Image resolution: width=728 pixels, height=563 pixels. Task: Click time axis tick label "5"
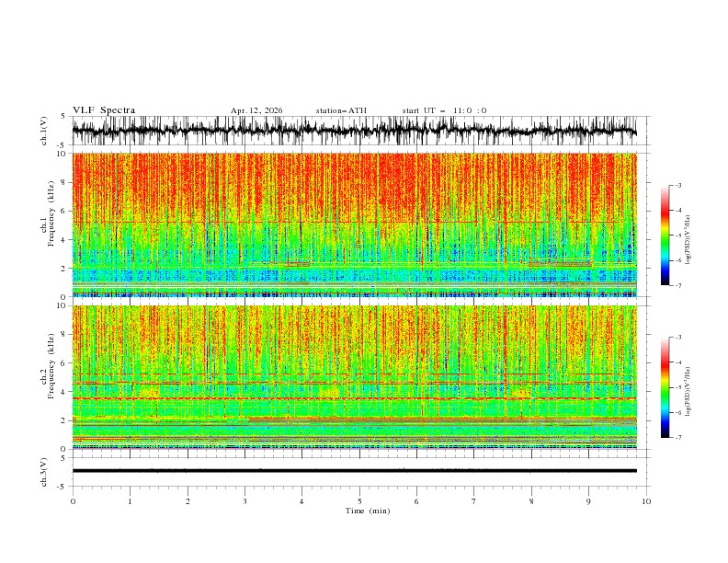coord(359,501)
